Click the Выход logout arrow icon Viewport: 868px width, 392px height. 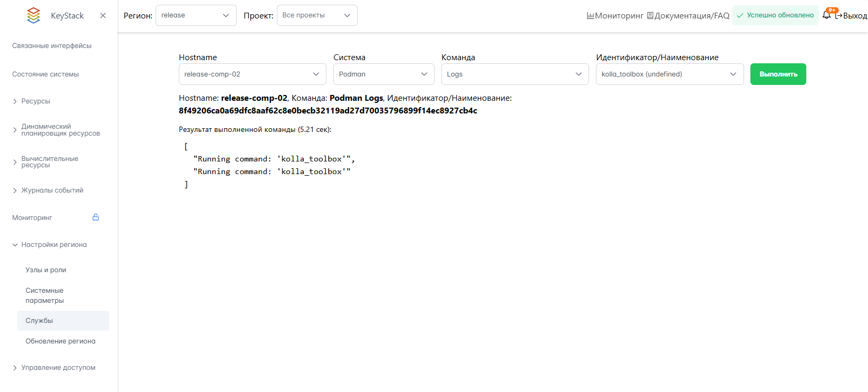[x=838, y=16]
